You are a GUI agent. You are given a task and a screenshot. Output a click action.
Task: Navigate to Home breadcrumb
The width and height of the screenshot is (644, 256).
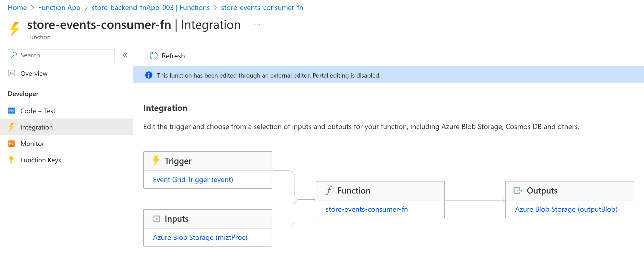(x=17, y=8)
